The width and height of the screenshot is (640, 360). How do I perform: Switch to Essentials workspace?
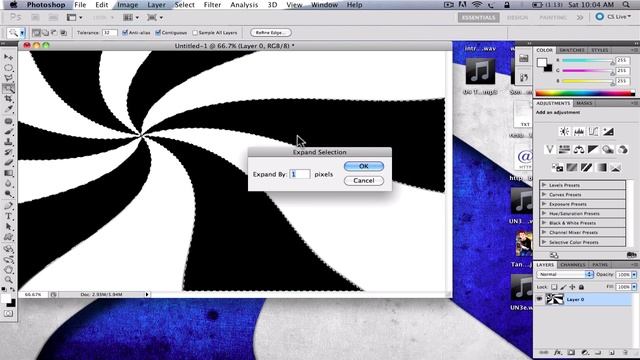tap(478, 18)
